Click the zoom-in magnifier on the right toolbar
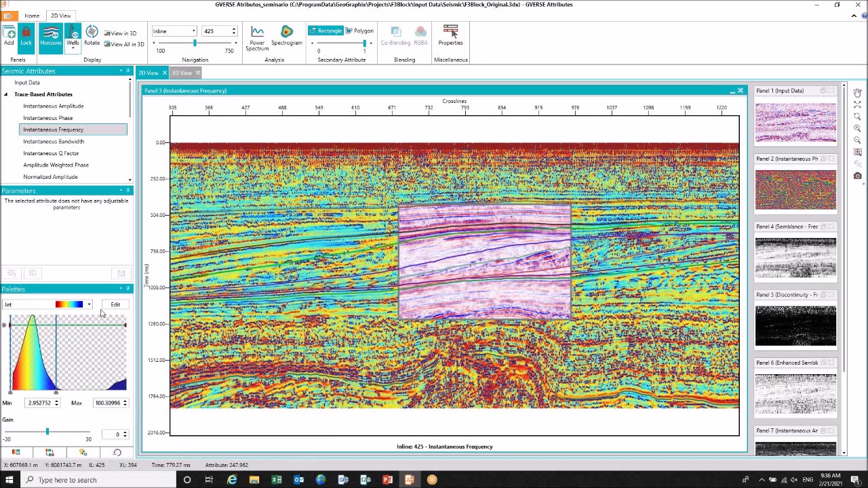This screenshot has height=488, width=868. [857, 127]
